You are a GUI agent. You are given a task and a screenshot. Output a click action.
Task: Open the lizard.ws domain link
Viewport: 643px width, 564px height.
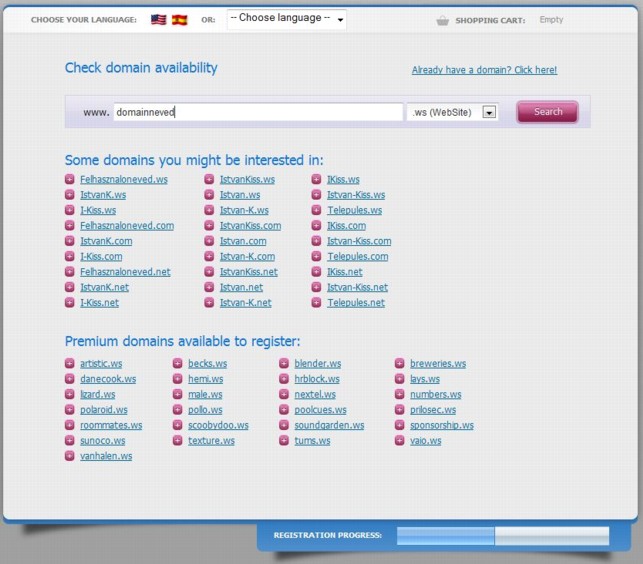pyautogui.click(x=98, y=394)
